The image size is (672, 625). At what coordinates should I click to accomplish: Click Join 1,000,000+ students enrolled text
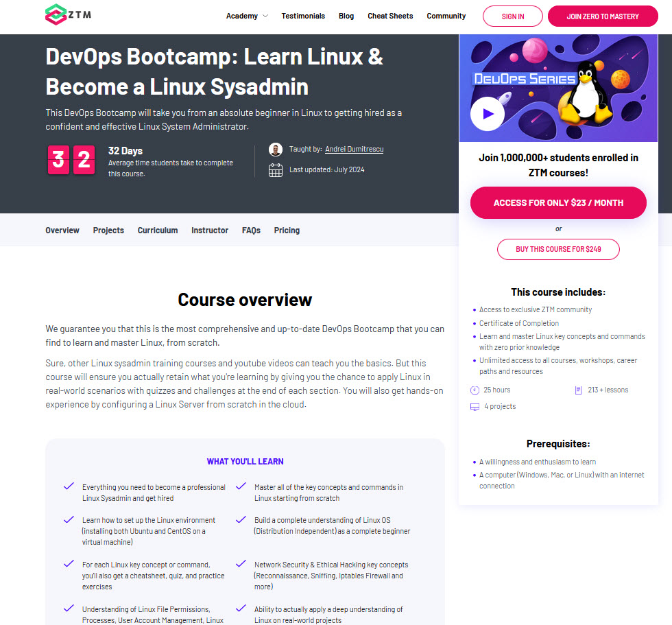(x=558, y=165)
